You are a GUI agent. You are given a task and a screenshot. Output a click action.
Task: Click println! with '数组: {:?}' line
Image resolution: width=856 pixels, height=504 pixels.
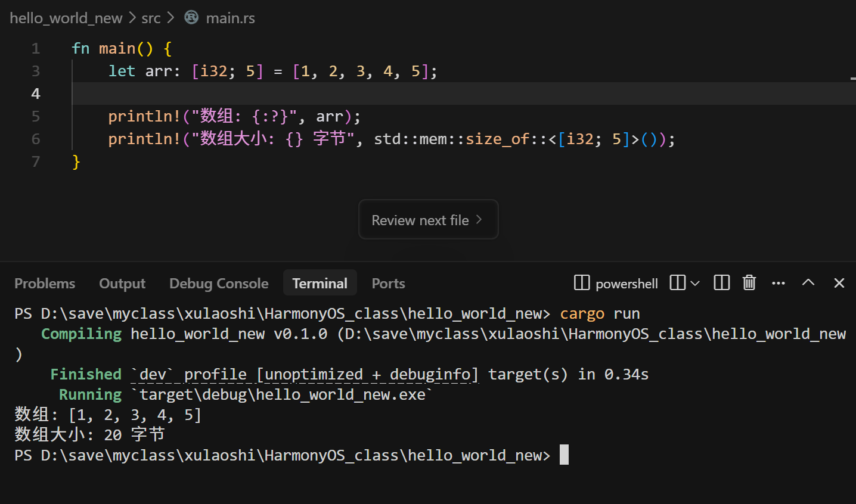coord(234,116)
